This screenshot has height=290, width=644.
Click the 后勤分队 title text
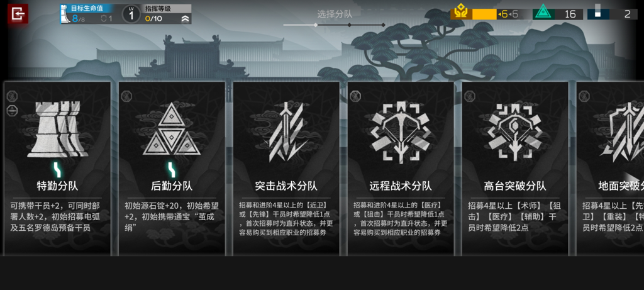[171, 186]
